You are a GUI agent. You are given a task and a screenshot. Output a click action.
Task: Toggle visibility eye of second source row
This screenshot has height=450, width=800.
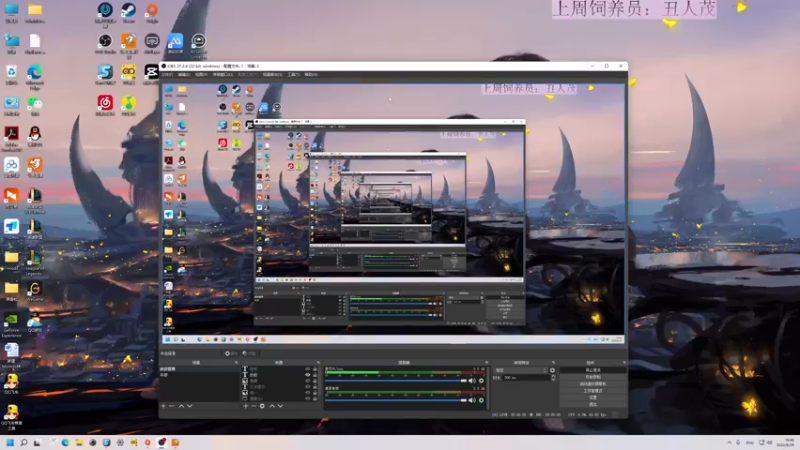[x=308, y=375]
